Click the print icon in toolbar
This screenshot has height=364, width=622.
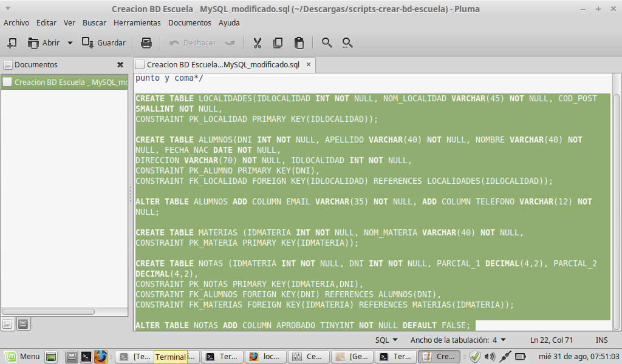(x=146, y=43)
